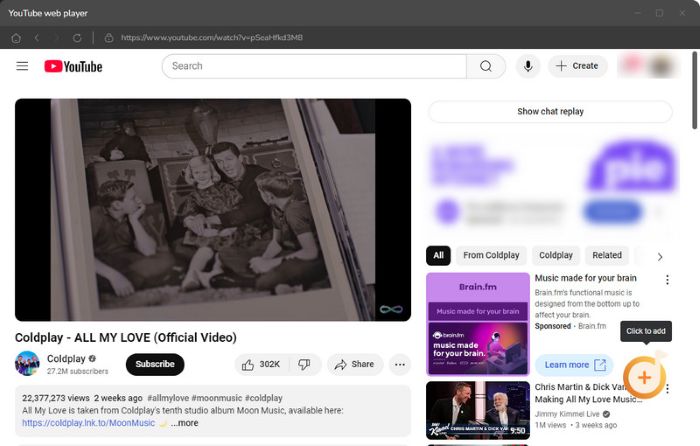Go back using the browser back arrow

(x=37, y=38)
